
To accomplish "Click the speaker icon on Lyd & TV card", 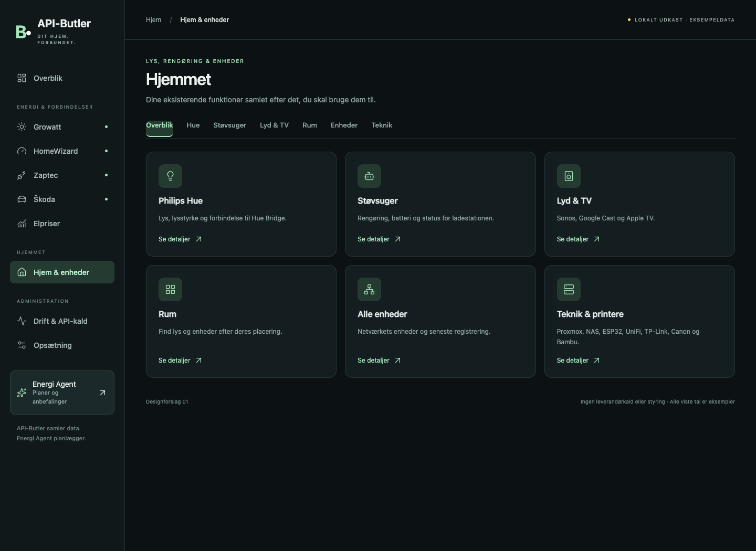I will pos(569,176).
